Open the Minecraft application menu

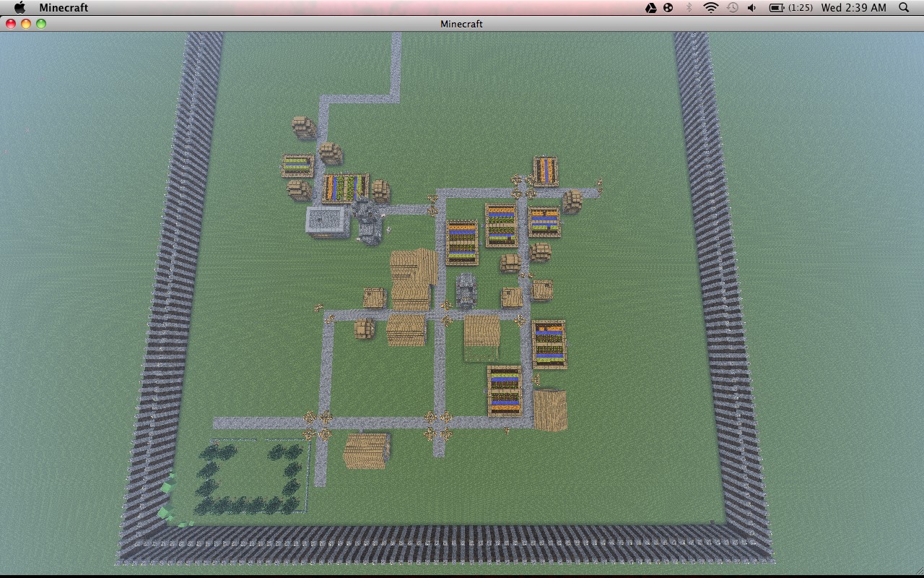[x=64, y=8]
